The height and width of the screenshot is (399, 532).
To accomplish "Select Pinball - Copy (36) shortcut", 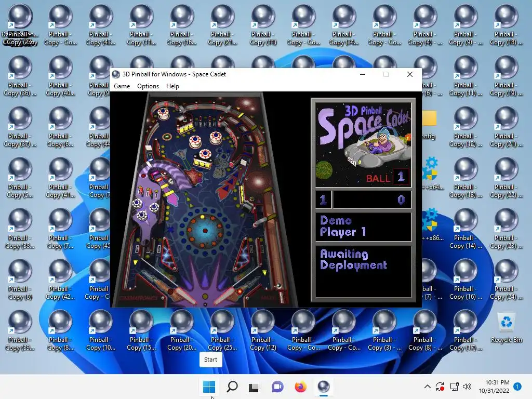I will pyautogui.click(x=20, y=76).
